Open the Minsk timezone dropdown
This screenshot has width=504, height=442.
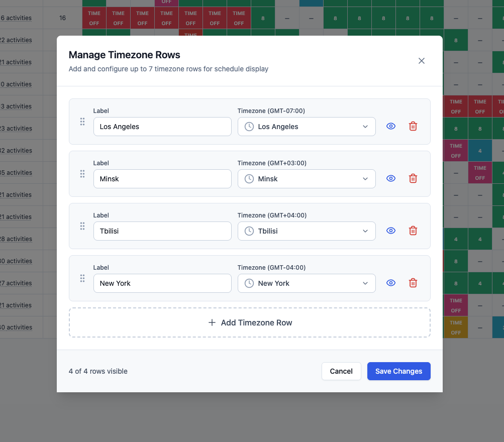307,179
